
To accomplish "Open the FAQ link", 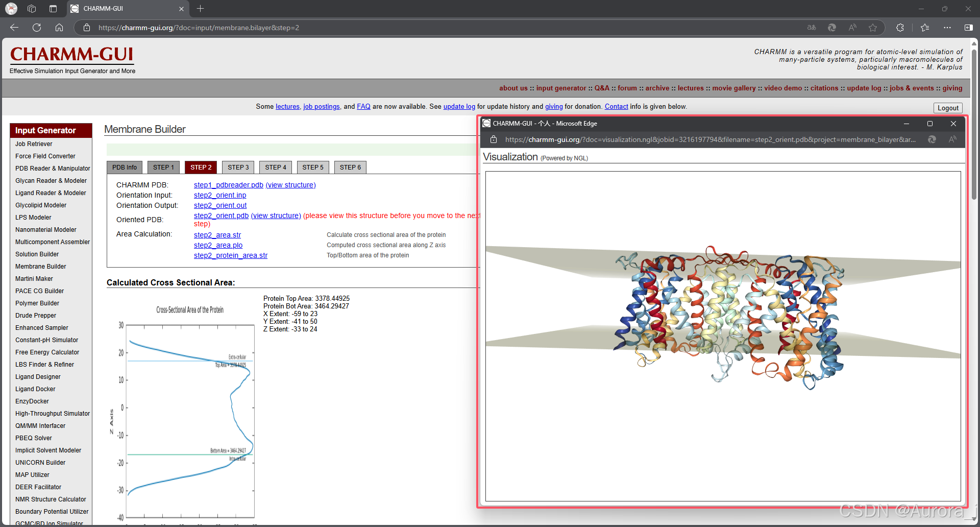I will pyautogui.click(x=363, y=107).
